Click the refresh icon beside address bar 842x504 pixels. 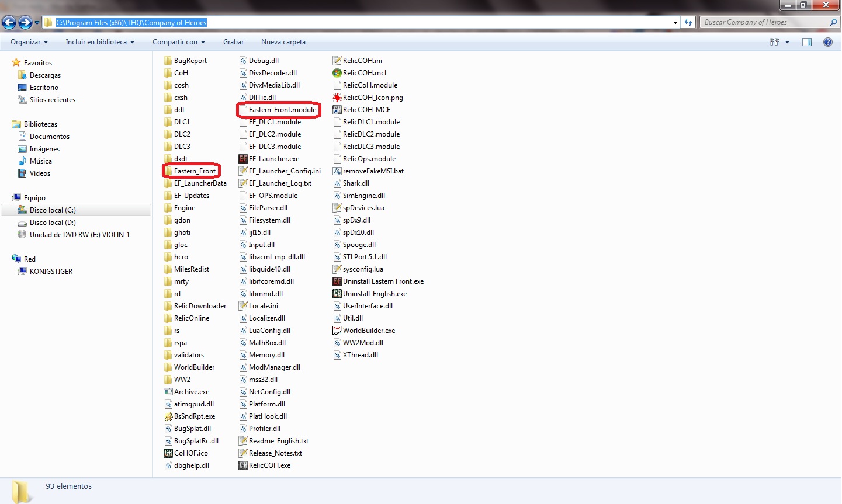[688, 23]
